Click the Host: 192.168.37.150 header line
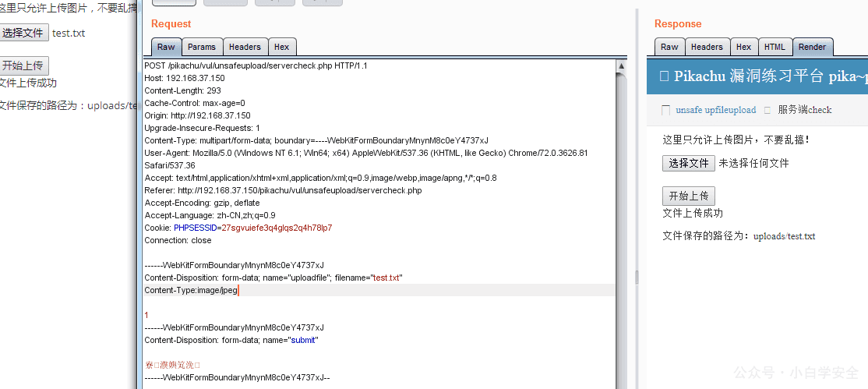The width and height of the screenshot is (868, 389). click(185, 78)
